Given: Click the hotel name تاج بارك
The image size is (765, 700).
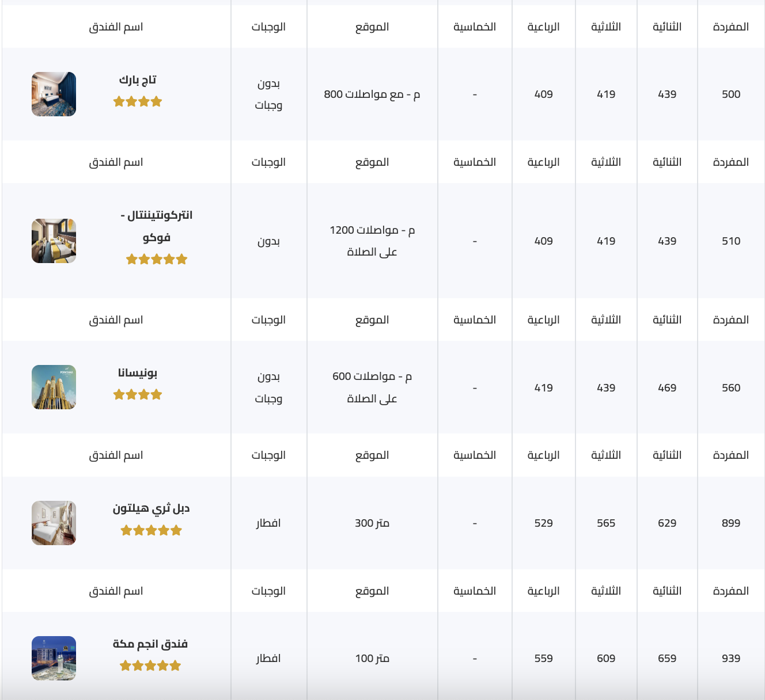Looking at the screenshot, I should click(x=138, y=80).
